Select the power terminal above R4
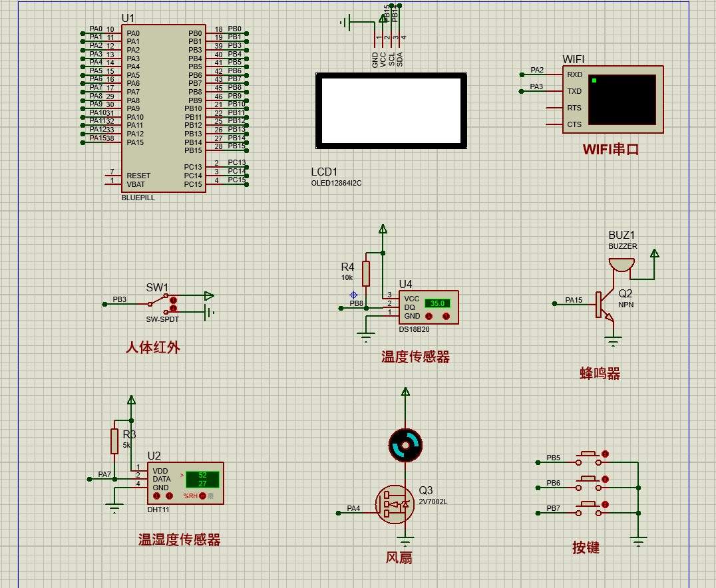 click(383, 229)
